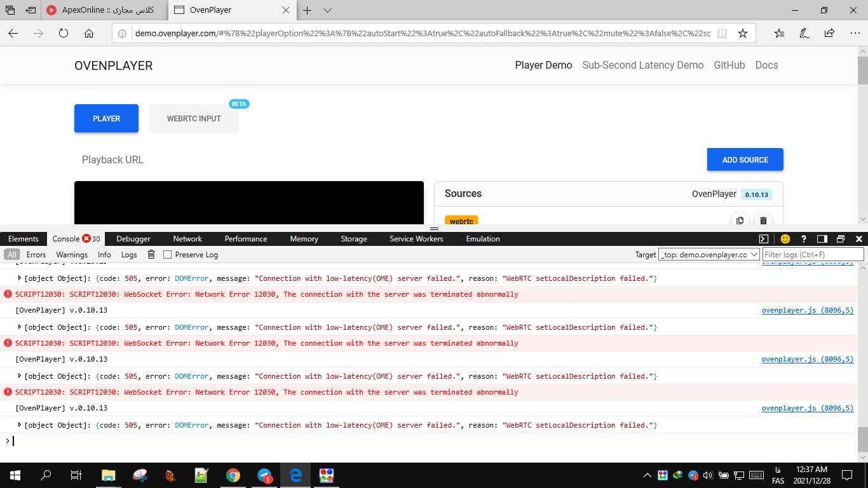Enable the Preserve Log checkbox
The image size is (868, 488).
click(x=167, y=254)
